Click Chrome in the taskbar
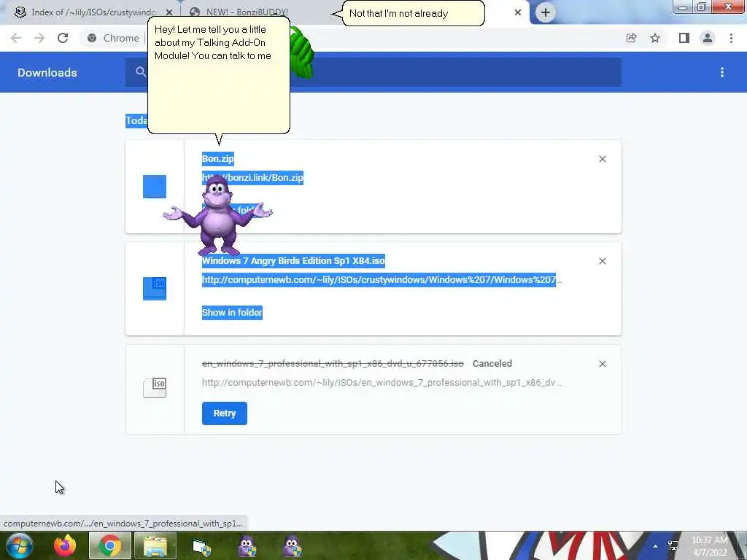Image resolution: width=747 pixels, height=560 pixels. pos(110,545)
